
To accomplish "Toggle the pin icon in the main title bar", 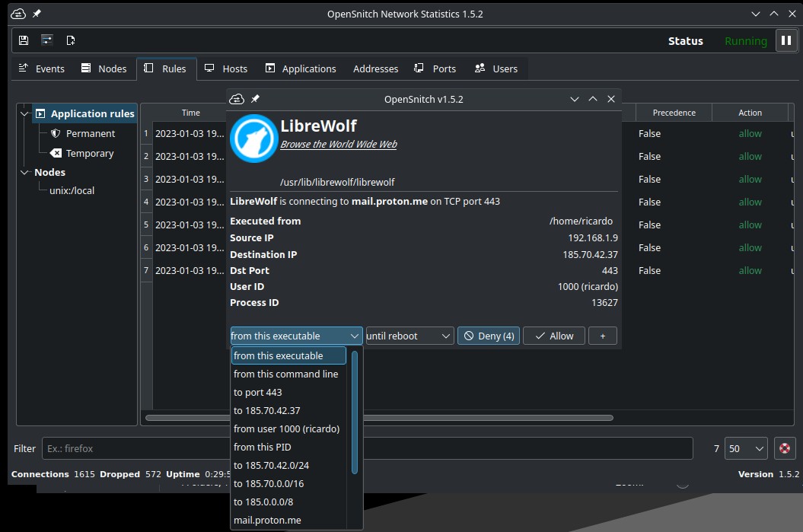I will [37, 14].
